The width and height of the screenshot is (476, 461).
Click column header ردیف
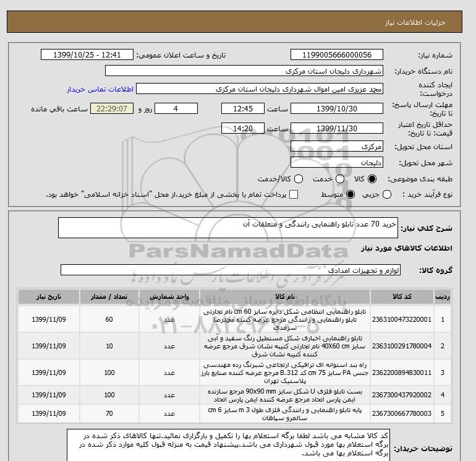point(443,296)
